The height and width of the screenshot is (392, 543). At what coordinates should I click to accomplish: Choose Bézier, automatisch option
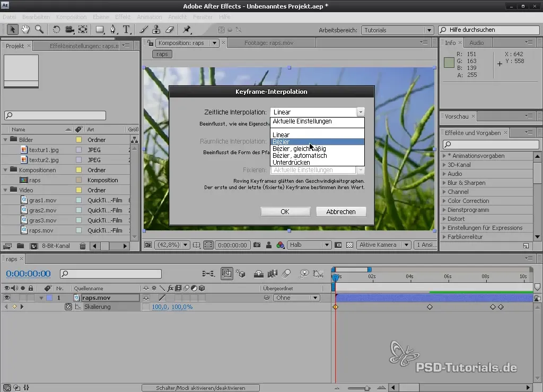coord(317,156)
